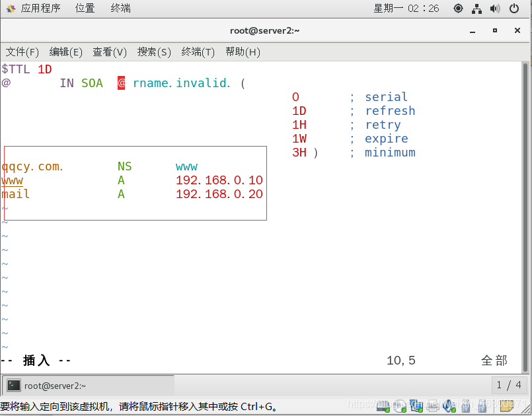The width and height of the screenshot is (532, 416).
Task: Click the VMware sound card status icon
Action: [449, 405]
